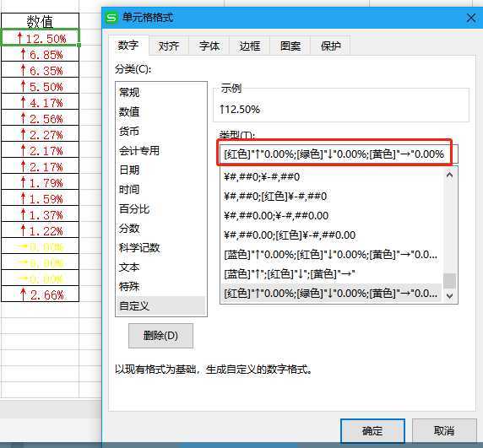Click the 删除(D) button

(160, 336)
